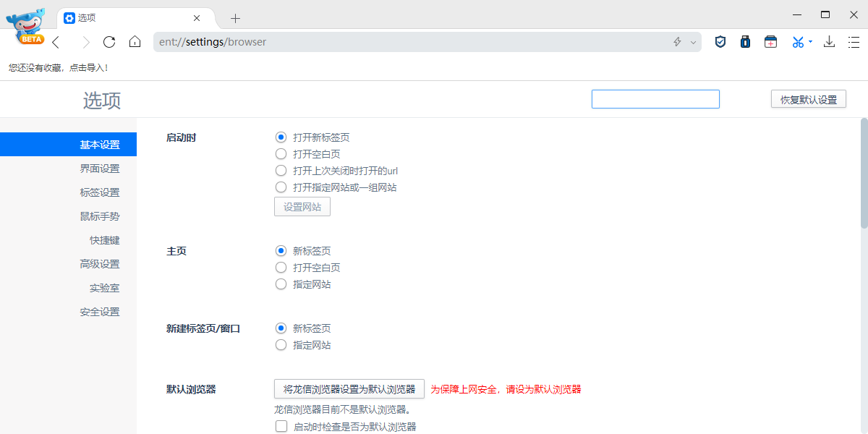Click the home button beside address bar

(x=135, y=42)
